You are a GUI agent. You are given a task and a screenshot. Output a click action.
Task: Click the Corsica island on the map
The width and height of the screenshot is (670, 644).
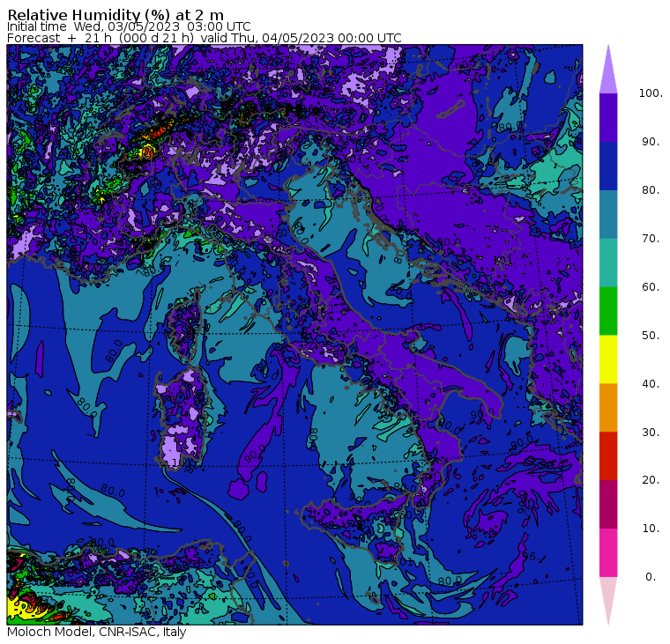pos(186,324)
